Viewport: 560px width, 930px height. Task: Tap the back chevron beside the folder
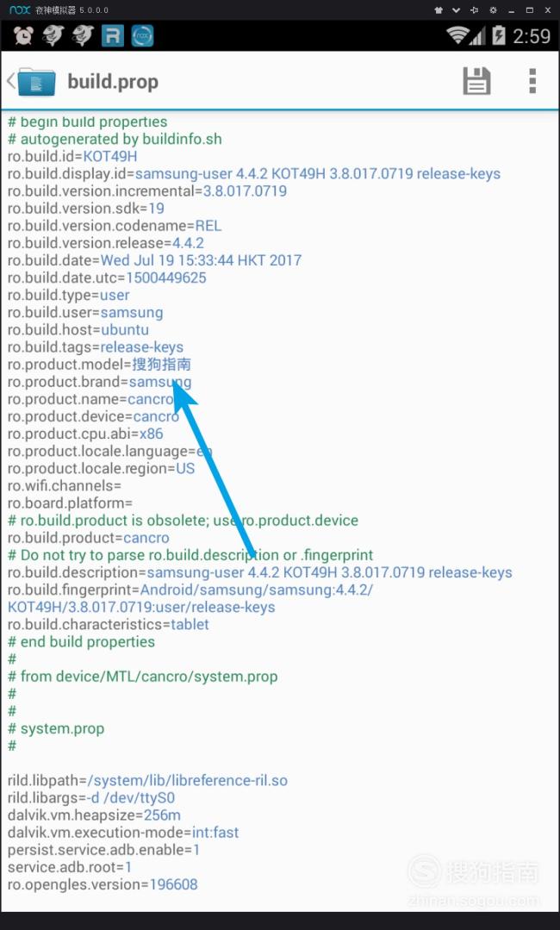(10, 81)
